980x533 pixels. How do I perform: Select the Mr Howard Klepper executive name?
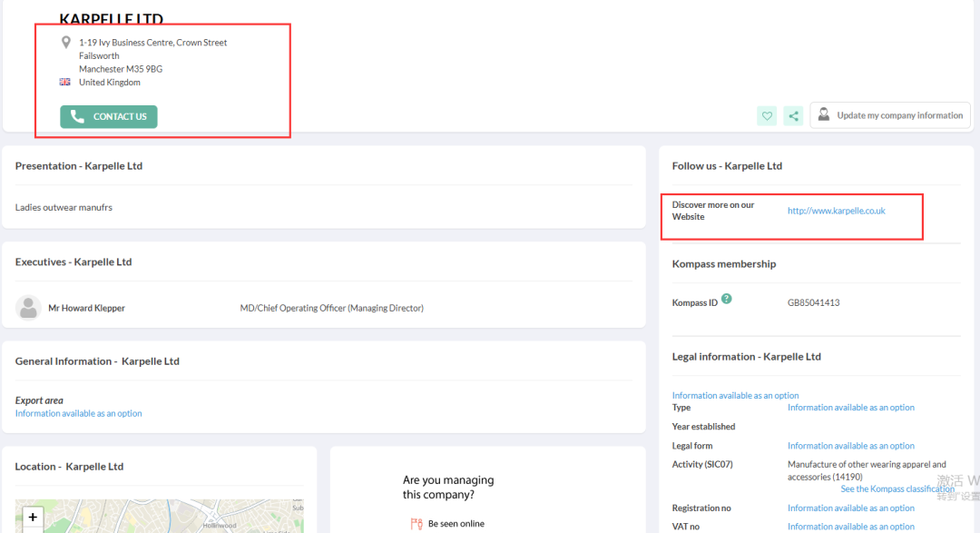tap(86, 308)
